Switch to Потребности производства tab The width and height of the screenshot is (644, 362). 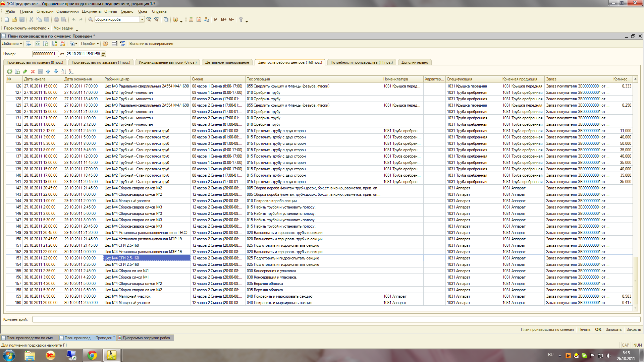point(362,62)
